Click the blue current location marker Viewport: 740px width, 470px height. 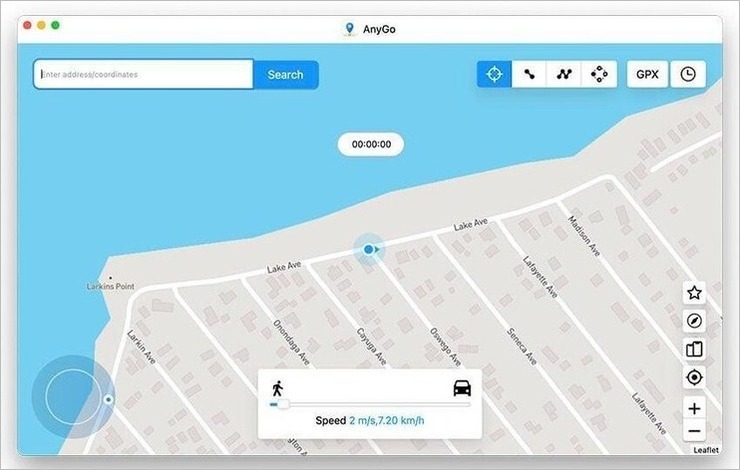coord(369,249)
